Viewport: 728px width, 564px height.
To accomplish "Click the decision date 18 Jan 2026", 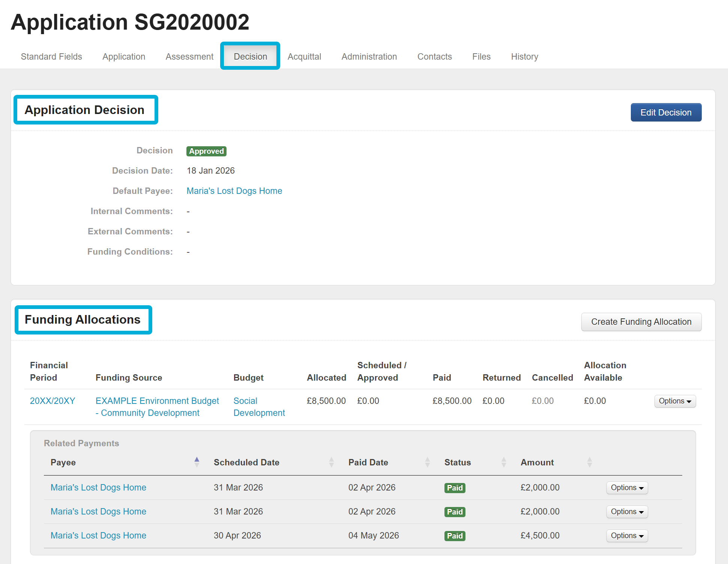I will tap(211, 171).
